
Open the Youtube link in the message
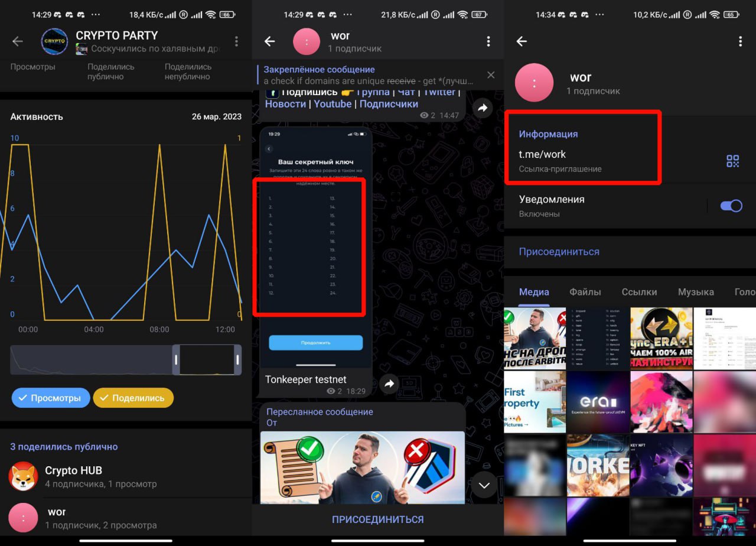[x=333, y=104]
